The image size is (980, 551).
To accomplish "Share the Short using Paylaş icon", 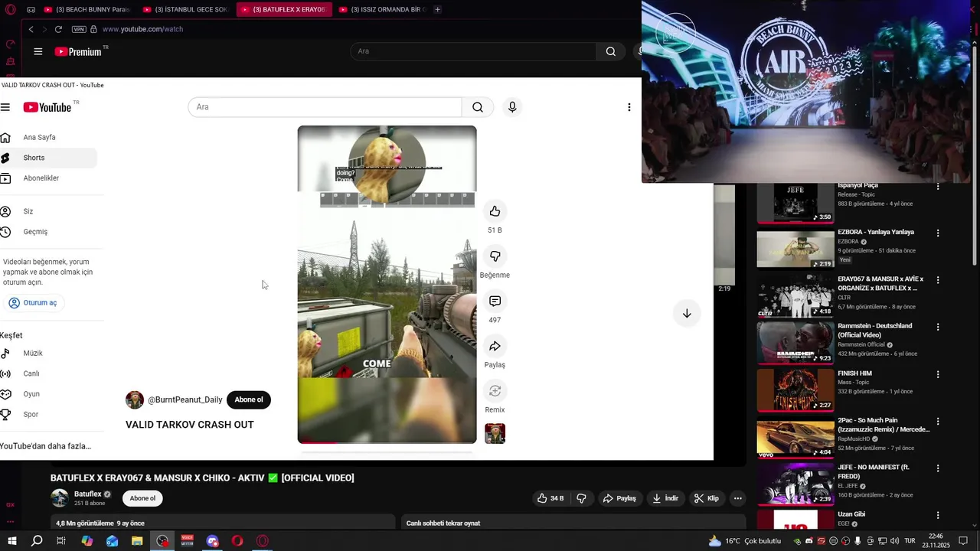I will [495, 346].
